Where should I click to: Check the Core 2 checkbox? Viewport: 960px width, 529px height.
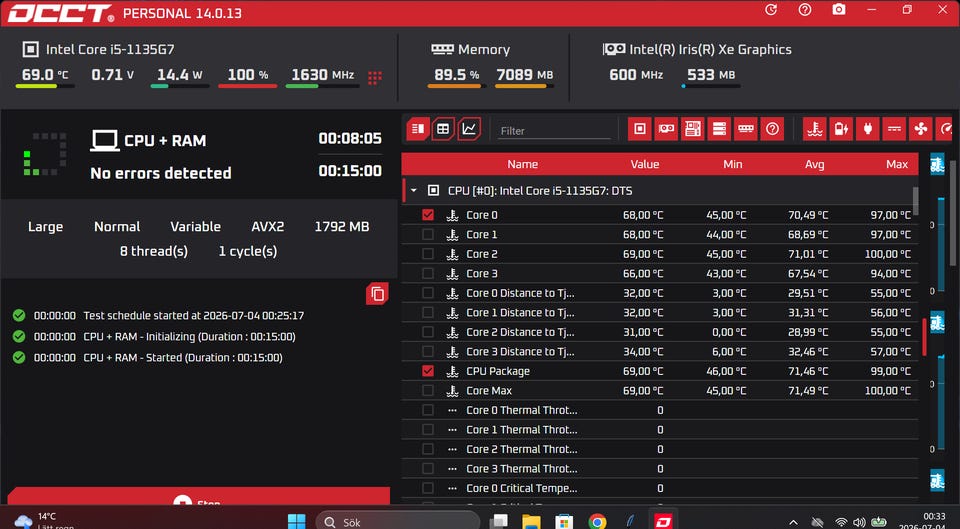pyautogui.click(x=428, y=254)
